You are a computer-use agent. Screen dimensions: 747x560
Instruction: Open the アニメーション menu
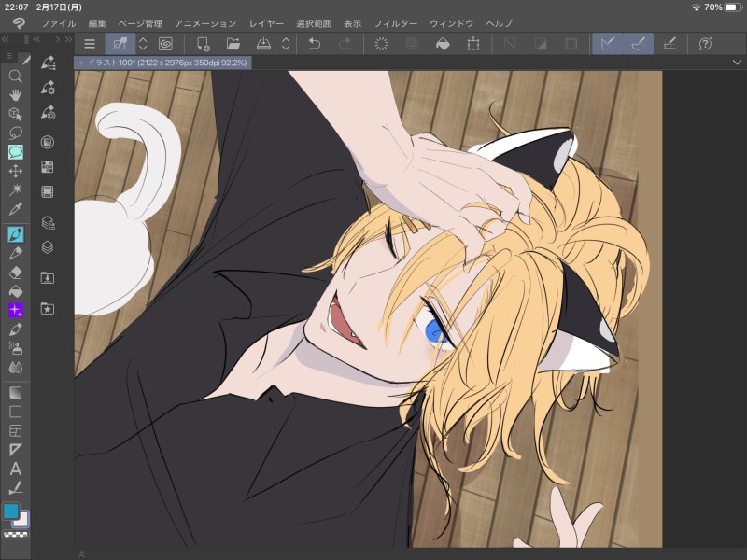205,23
